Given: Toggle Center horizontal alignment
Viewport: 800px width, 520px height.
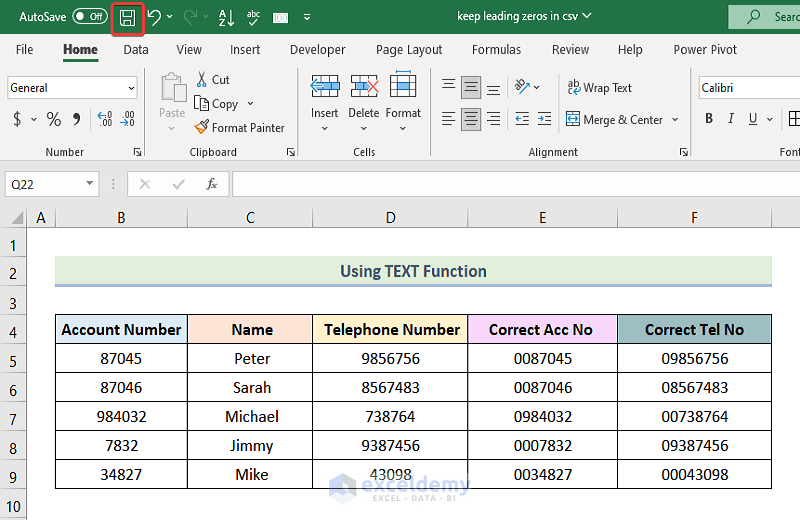Looking at the screenshot, I should click(471, 119).
